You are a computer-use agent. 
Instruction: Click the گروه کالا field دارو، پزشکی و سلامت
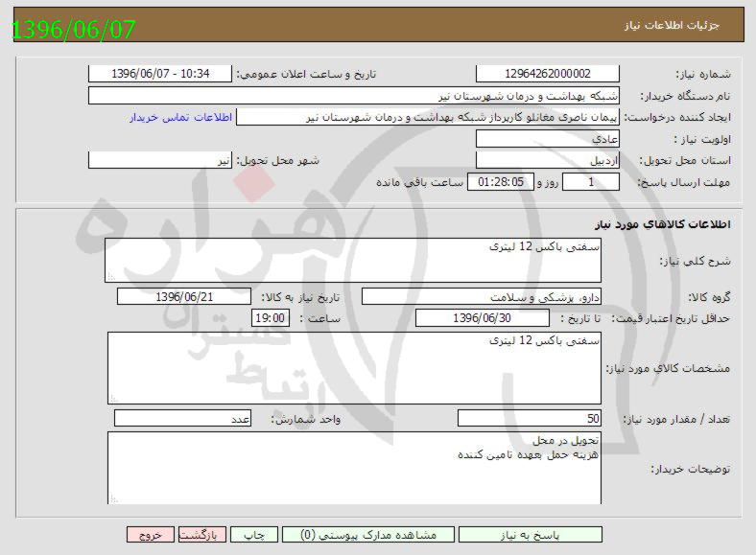[482, 297]
